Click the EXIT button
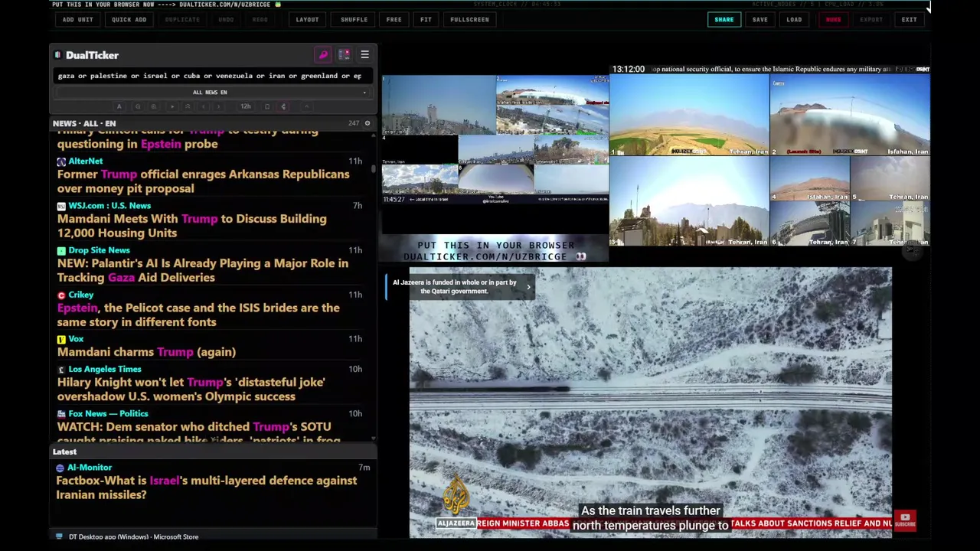The image size is (980, 551). pos(909,20)
